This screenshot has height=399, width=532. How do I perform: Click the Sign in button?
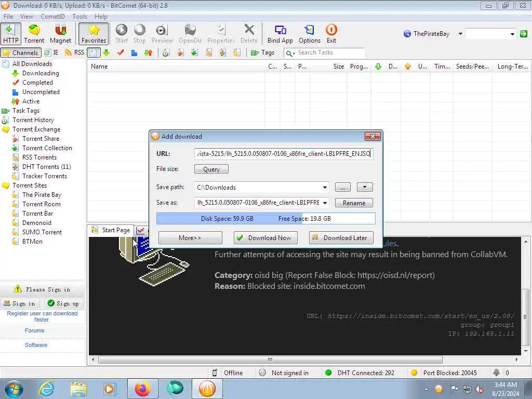(20, 303)
